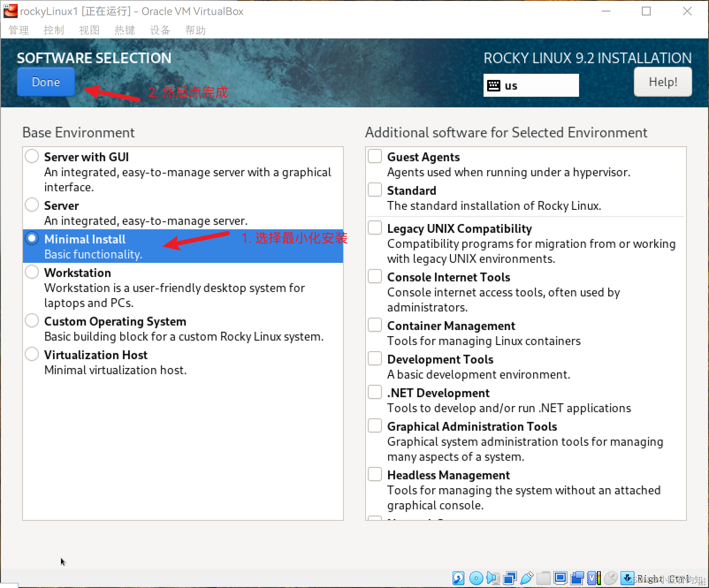Click 'An integrated, easy-to-manage server.' text
Viewport: 709px width, 588px height.
pos(146,221)
